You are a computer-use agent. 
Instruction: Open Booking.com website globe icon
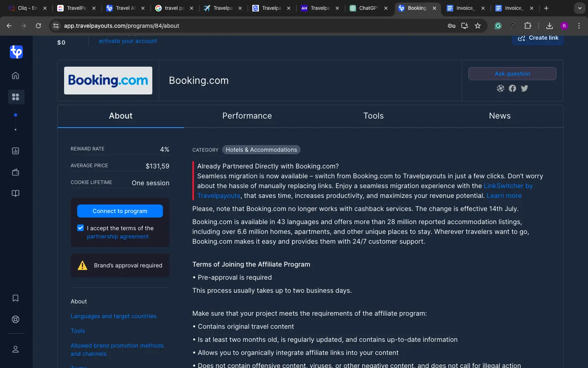pyautogui.click(x=501, y=88)
